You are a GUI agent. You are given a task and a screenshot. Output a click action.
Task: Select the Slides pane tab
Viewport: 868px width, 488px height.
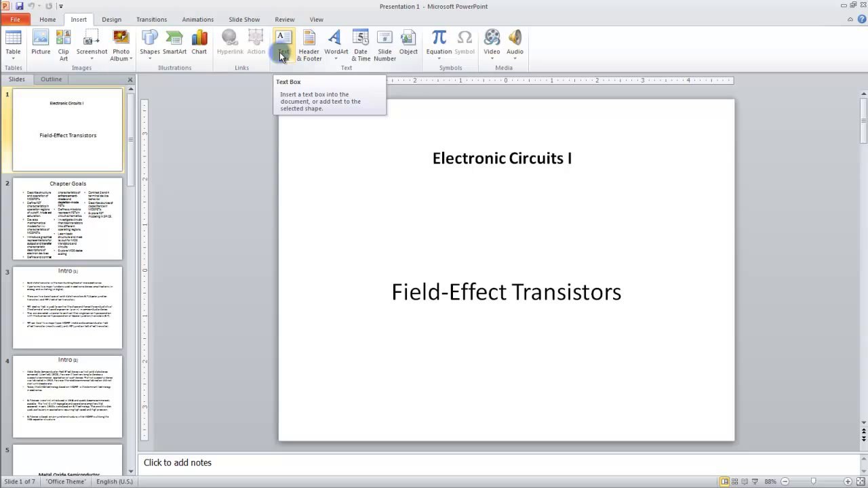(16, 79)
